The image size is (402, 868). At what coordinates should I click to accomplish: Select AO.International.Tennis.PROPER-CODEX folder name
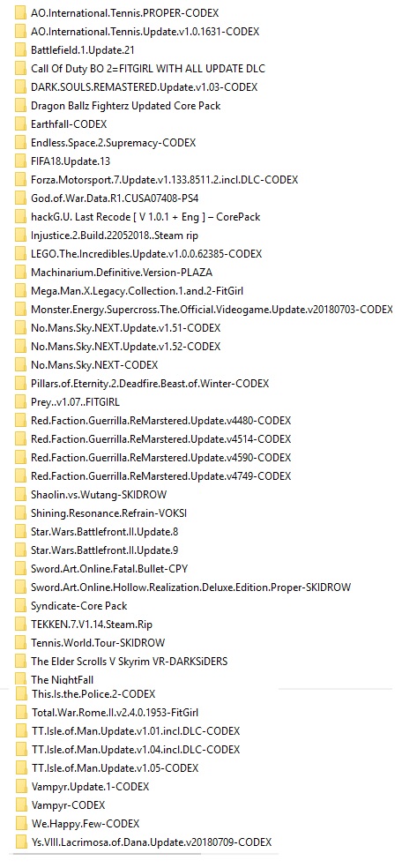point(124,12)
